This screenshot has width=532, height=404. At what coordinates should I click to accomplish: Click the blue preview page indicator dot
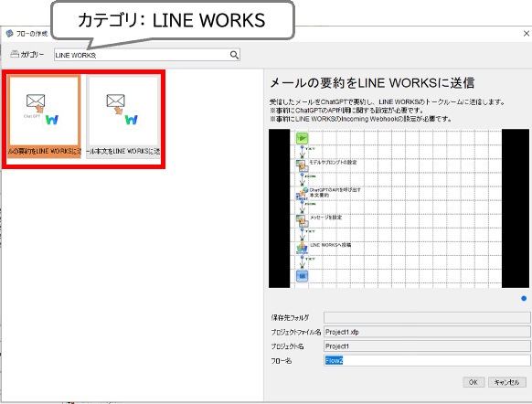524,299
